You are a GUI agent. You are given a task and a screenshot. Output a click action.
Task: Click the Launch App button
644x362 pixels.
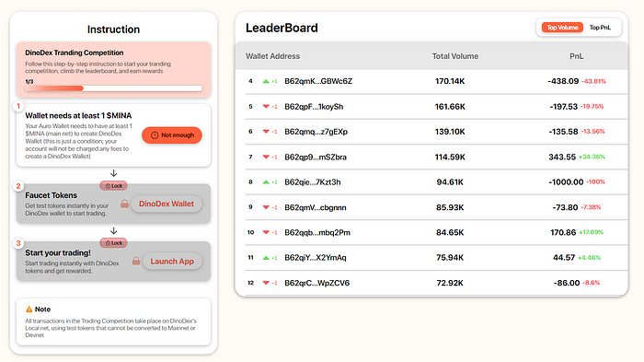click(x=172, y=262)
